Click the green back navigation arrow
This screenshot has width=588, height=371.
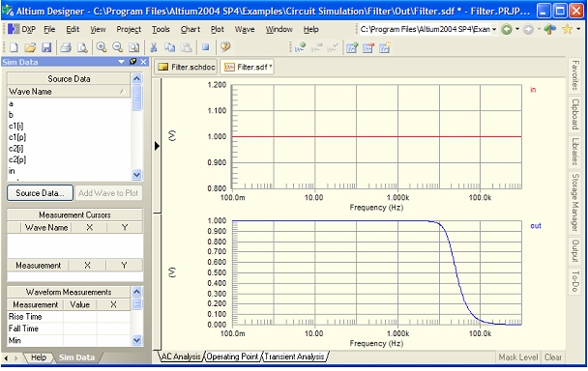point(506,29)
